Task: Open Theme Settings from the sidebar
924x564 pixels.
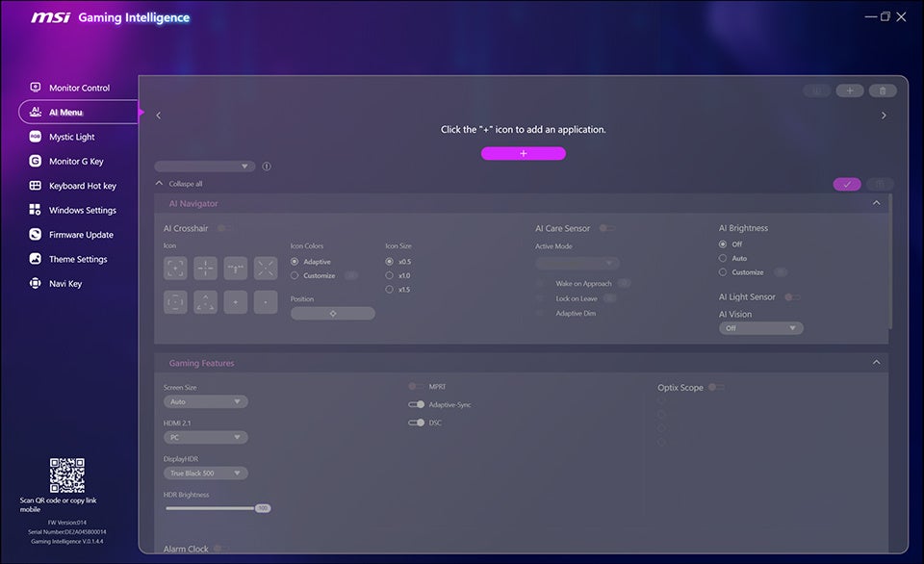Action: [35, 258]
